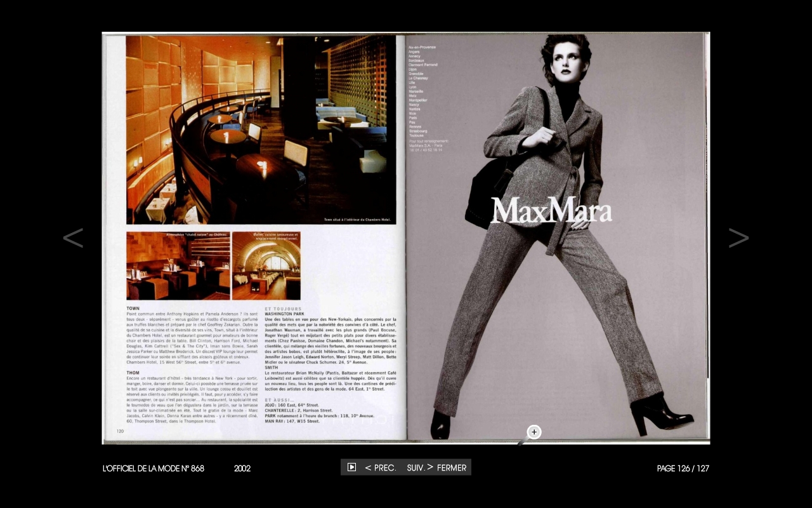
Task: Click the right arrow to advance a page
Action: [738, 238]
